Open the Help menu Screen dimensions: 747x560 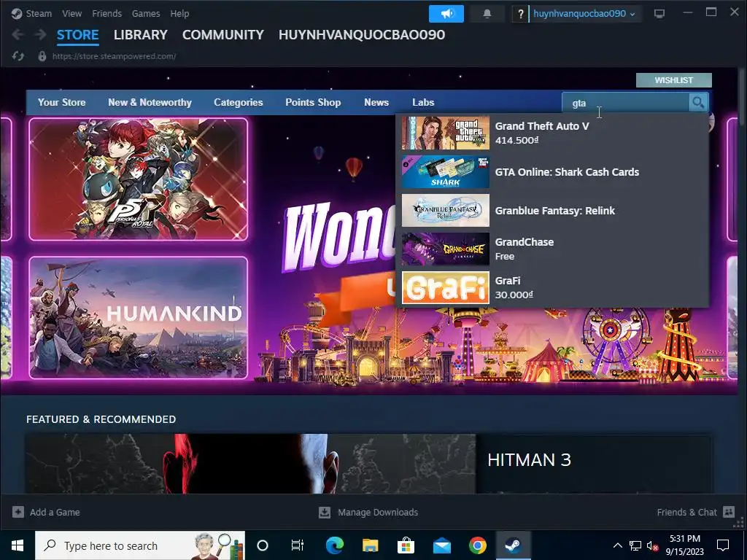179,14
